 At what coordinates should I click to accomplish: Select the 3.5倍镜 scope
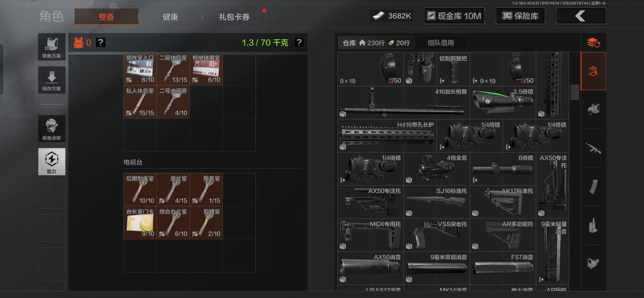click(503, 102)
